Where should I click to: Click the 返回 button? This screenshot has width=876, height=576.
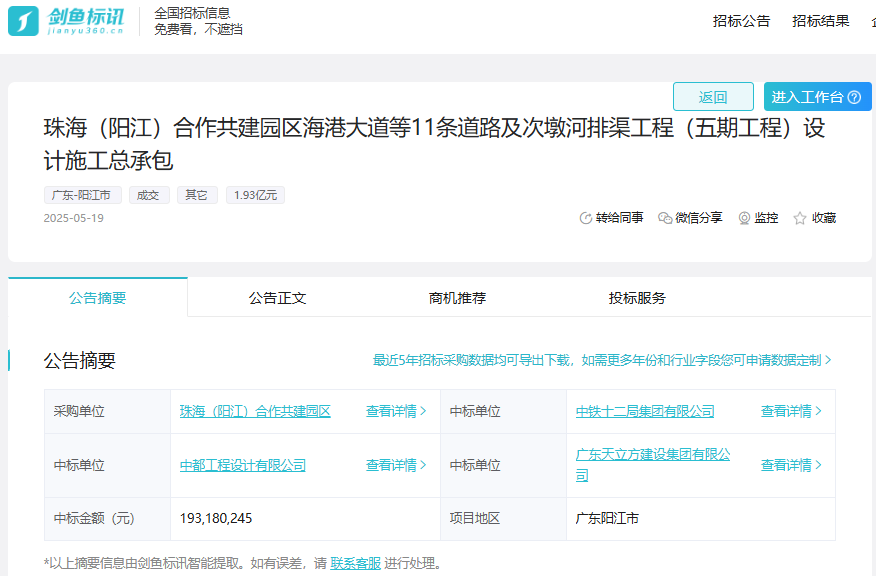pos(713,97)
